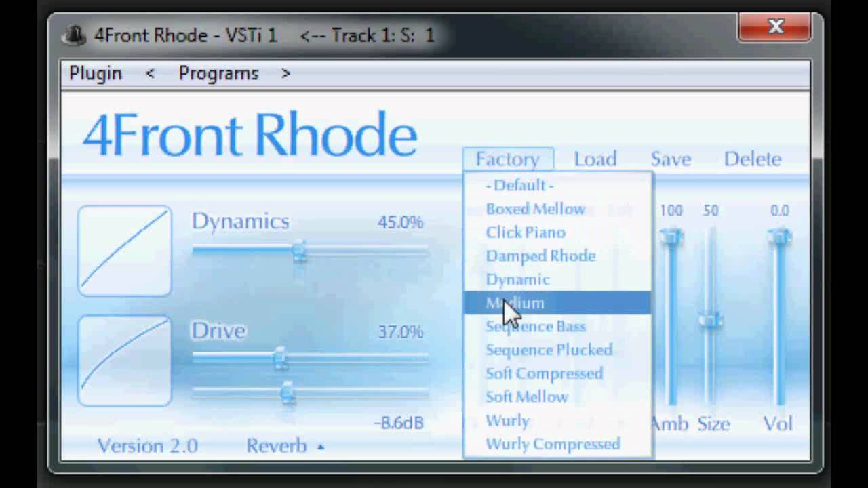Click the Drive 37.0% value

click(x=400, y=332)
